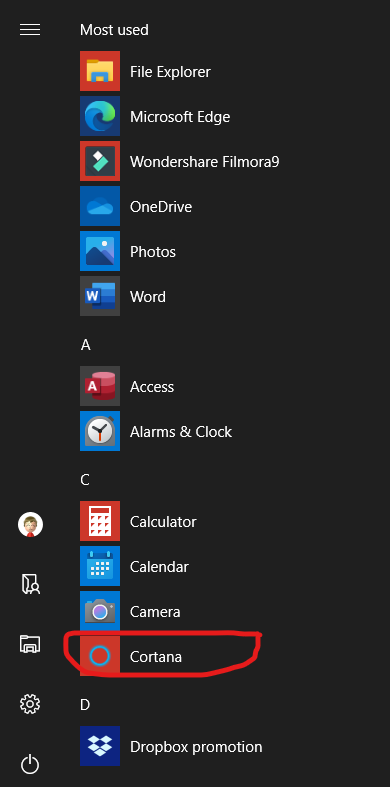Open Alarms & Clock icon
This screenshot has width=390, height=787.
pos(100,431)
